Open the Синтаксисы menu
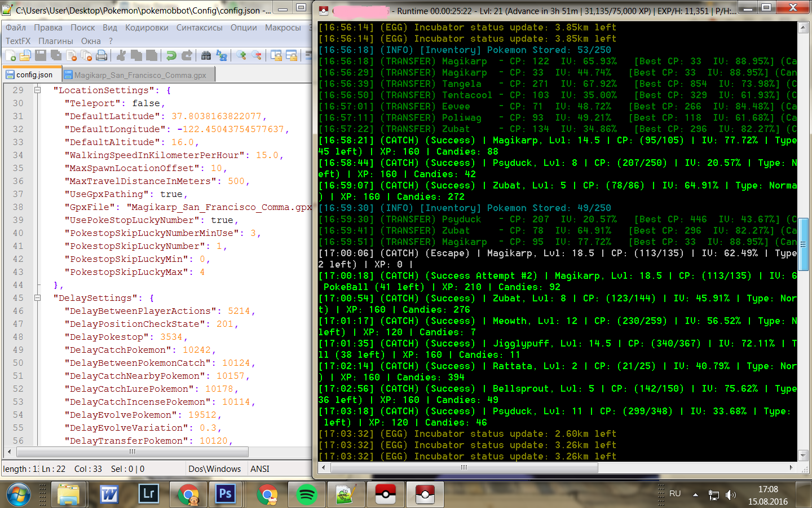The height and width of the screenshot is (508, 812). click(200, 28)
